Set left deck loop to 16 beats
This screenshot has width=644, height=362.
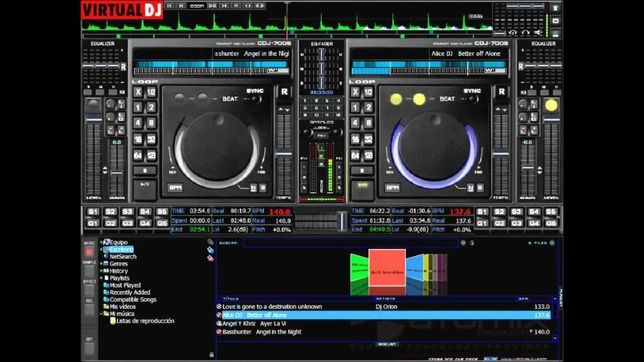(x=138, y=139)
